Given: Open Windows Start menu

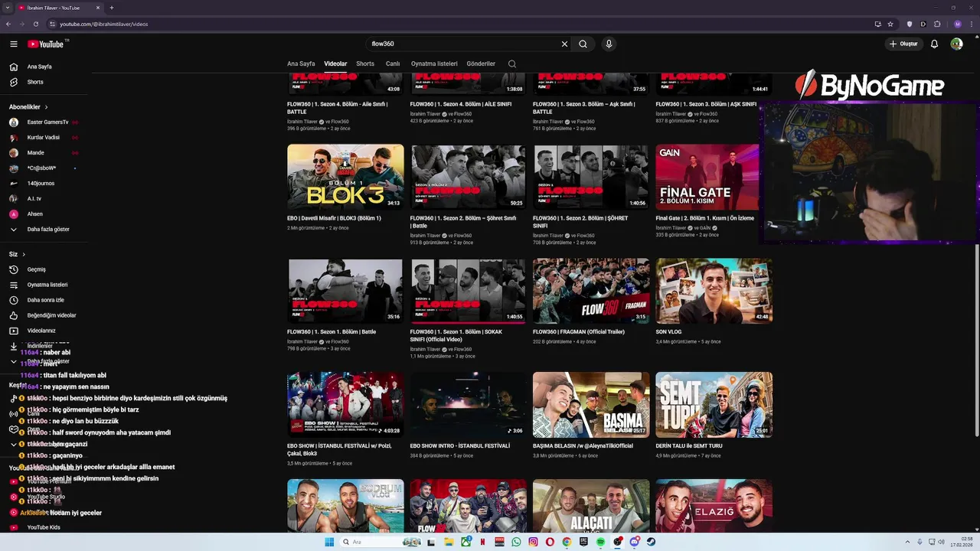Looking at the screenshot, I should click(329, 542).
